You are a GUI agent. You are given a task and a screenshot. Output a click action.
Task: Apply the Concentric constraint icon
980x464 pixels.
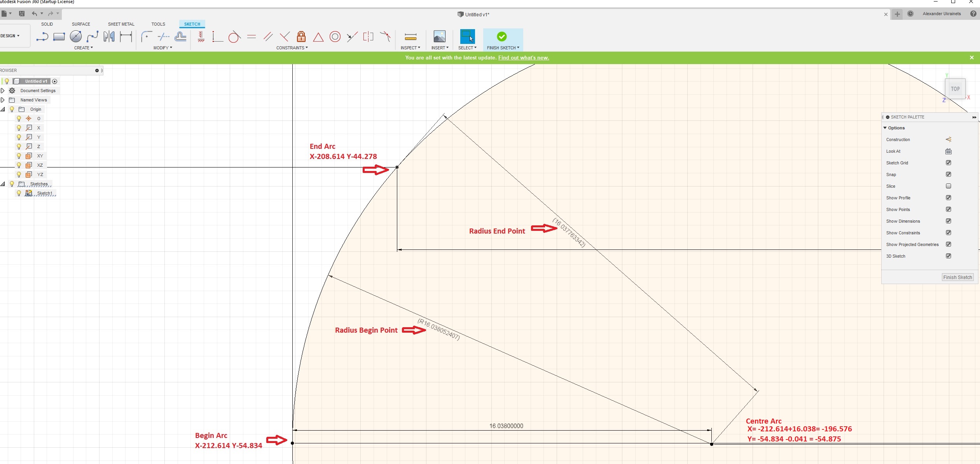335,37
